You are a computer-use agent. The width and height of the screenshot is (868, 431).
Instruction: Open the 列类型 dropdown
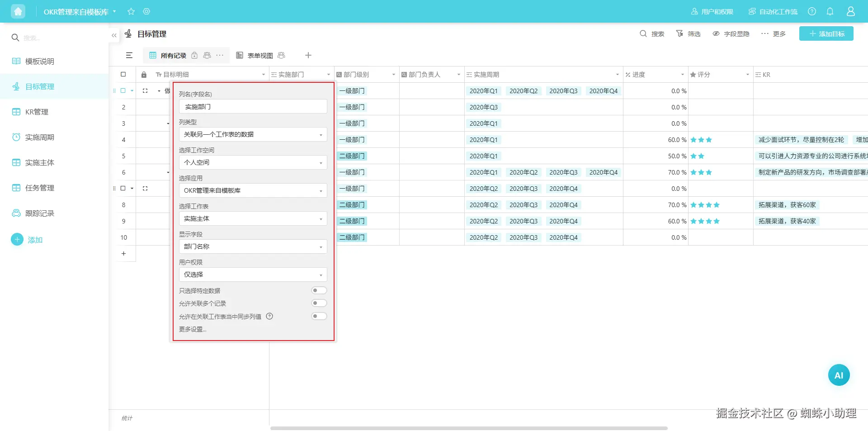(x=253, y=134)
